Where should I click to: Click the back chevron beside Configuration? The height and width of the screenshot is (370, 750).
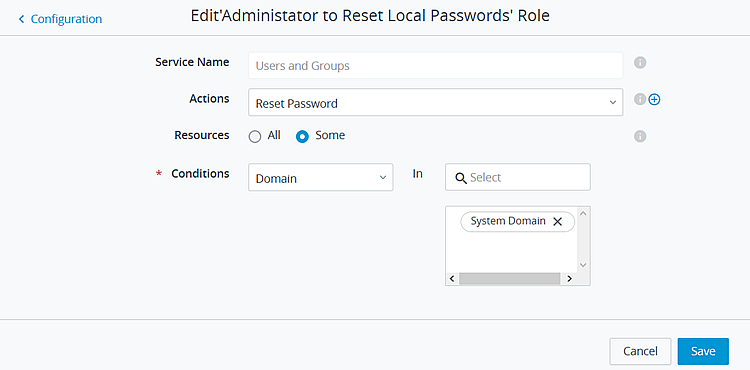point(21,19)
